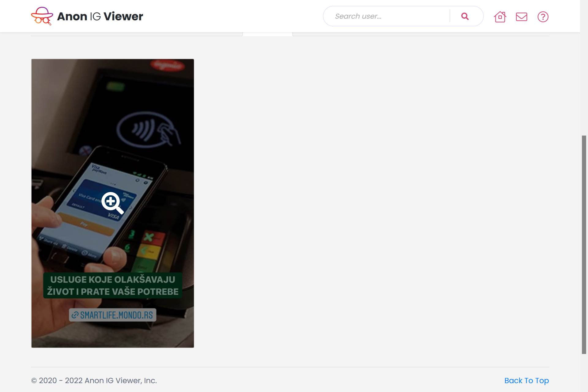Click the red brand logo atop the story image
This screenshot has height=392, width=588.
coord(168,65)
